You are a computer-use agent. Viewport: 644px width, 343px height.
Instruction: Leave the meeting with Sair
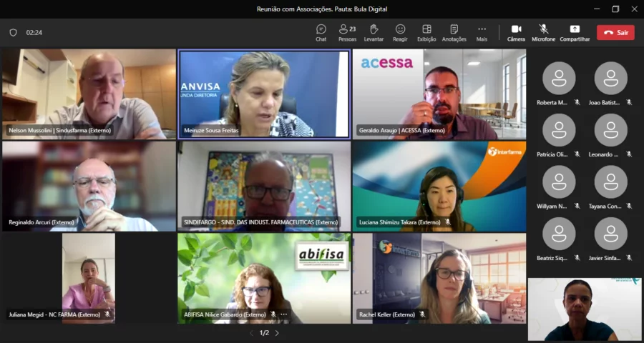point(615,32)
